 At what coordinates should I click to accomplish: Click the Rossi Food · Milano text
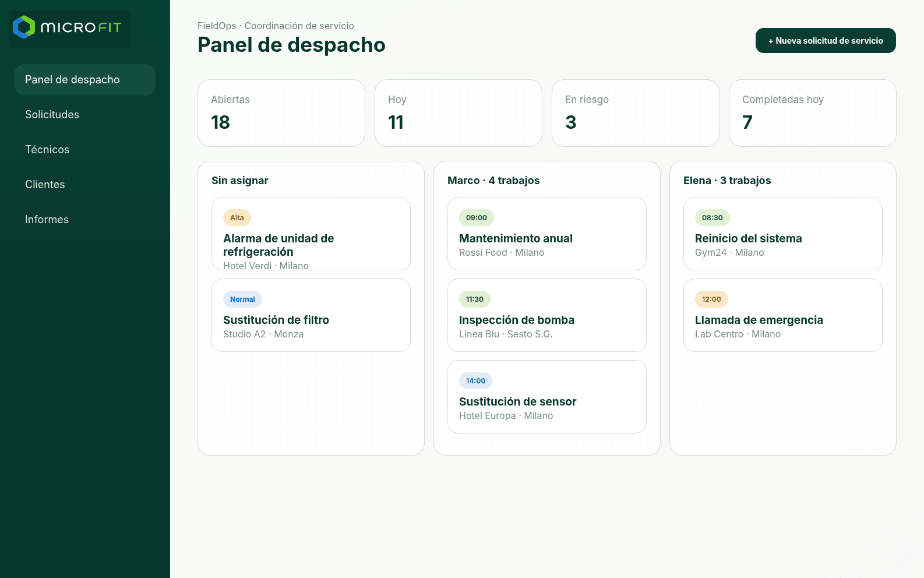[x=502, y=253]
